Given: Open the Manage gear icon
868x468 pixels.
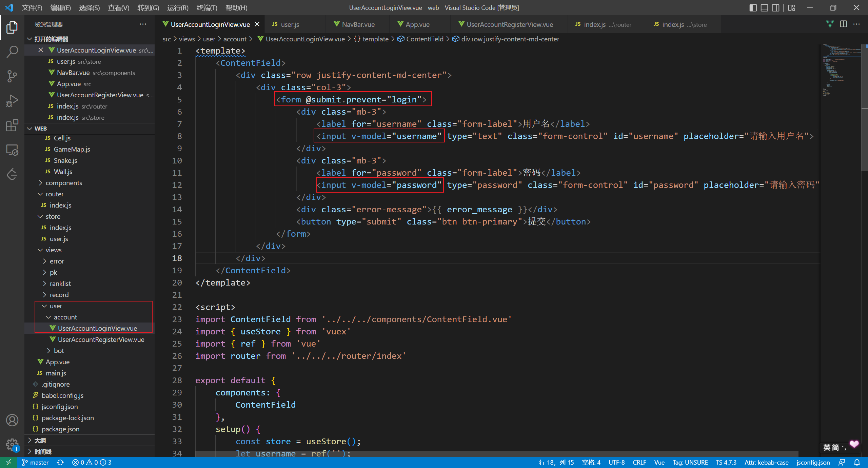Looking at the screenshot, I should (12, 444).
